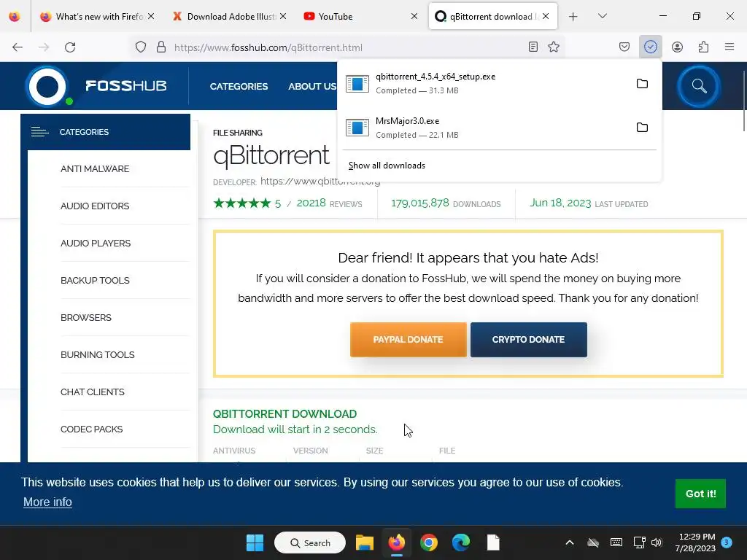The height and width of the screenshot is (560, 747).
Task: Open the About Us navigation item
Action: tap(312, 86)
